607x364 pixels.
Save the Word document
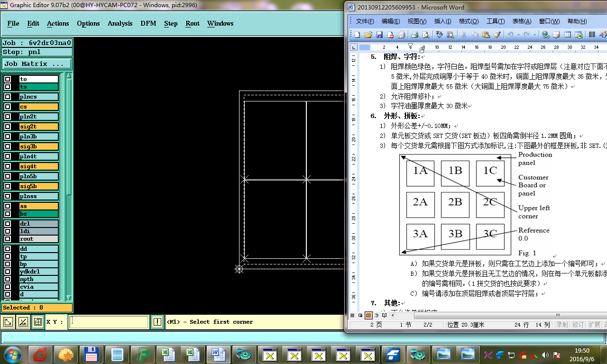[379, 35]
